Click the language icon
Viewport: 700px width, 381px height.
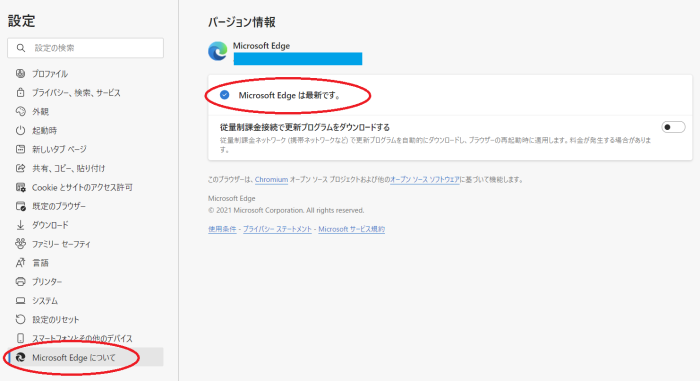click(21, 263)
